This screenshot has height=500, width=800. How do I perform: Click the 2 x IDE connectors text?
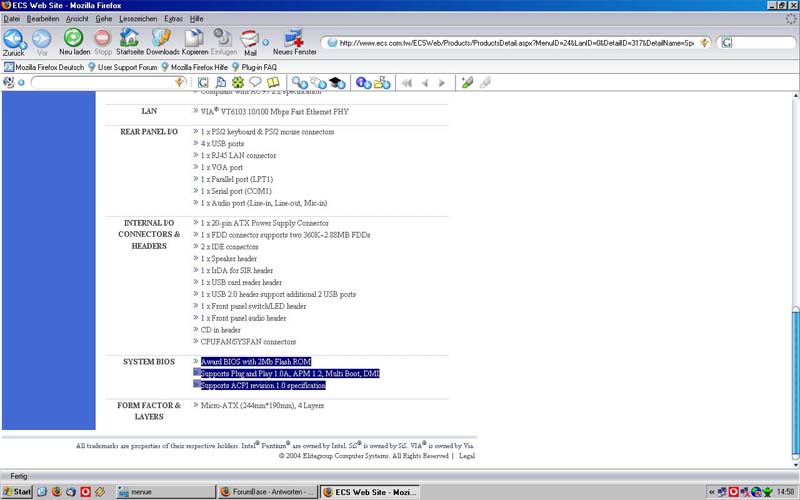[230, 247]
